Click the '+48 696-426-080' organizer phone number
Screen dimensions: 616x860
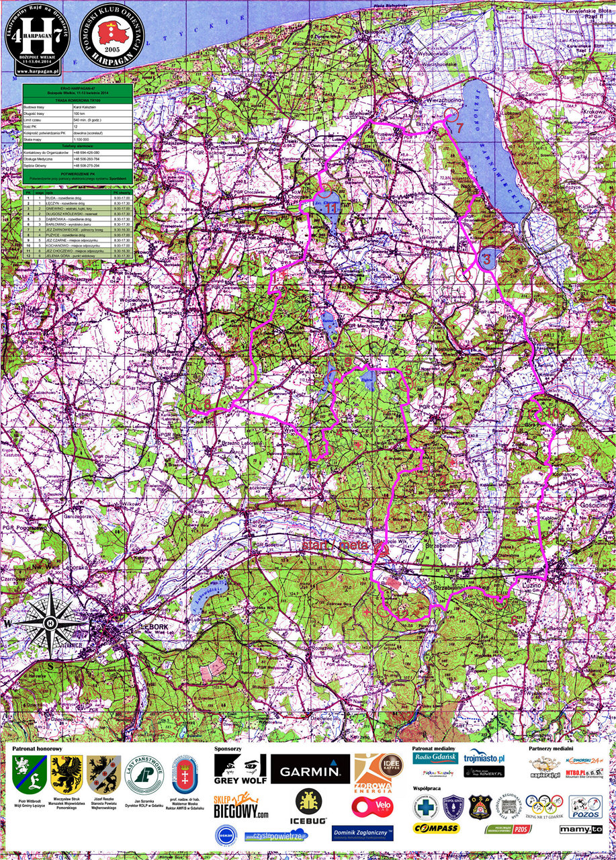pos(102,152)
